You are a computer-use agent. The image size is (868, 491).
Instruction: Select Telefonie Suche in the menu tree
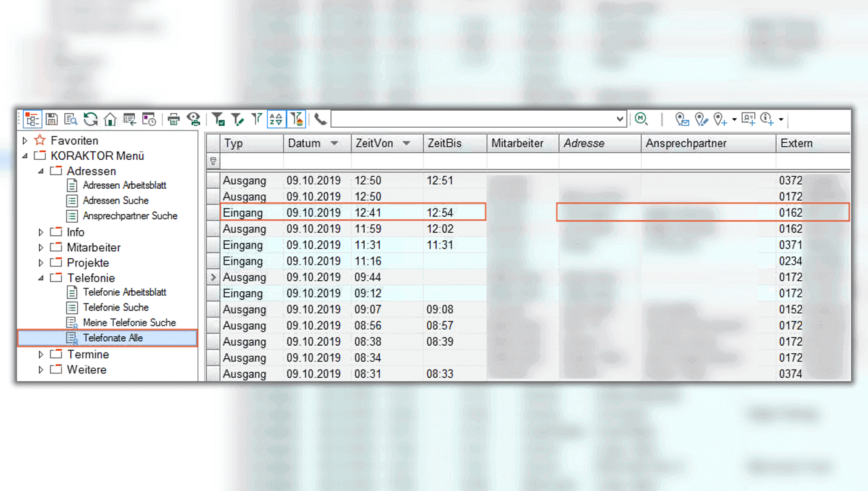click(116, 307)
